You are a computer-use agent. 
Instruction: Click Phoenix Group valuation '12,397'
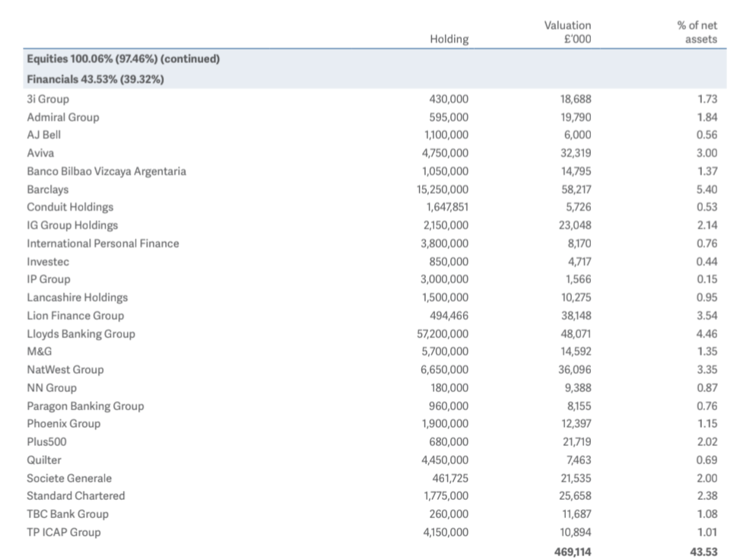(x=577, y=424)
